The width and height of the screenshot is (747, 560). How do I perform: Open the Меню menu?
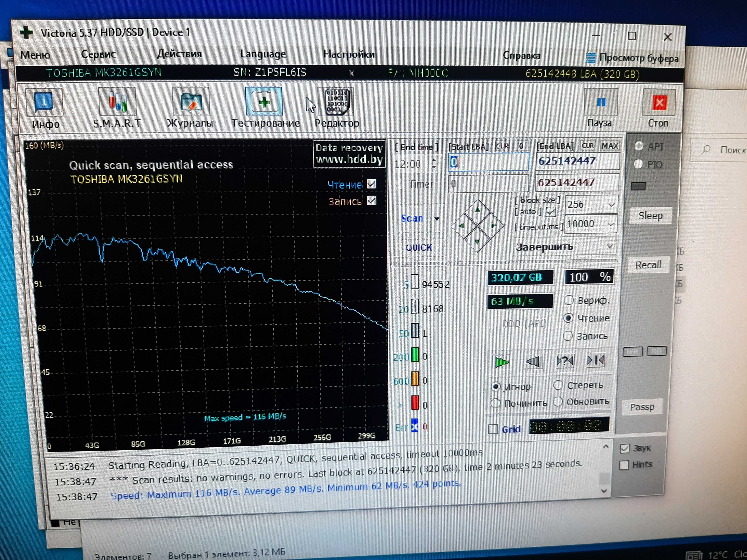[35, 55]
